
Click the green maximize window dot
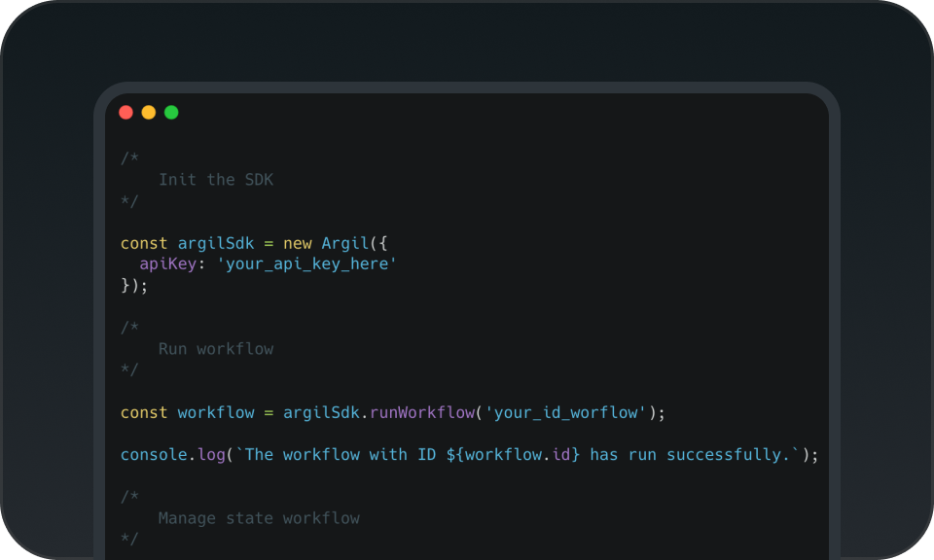tap(171, 113)
